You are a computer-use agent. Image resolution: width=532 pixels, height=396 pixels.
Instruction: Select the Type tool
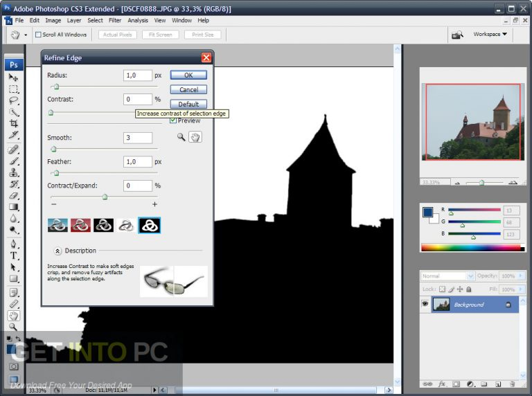[13, 255]
